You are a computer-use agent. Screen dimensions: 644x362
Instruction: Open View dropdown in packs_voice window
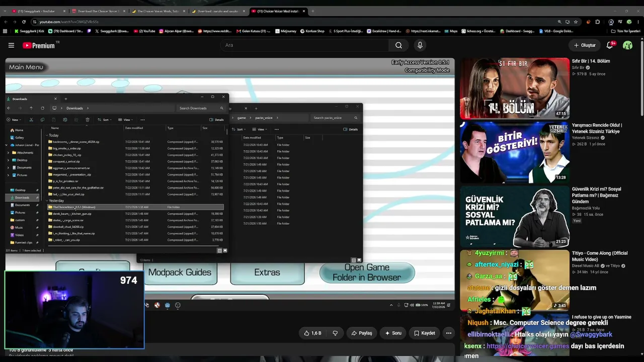pyautogui.click(x=260, y=129)
